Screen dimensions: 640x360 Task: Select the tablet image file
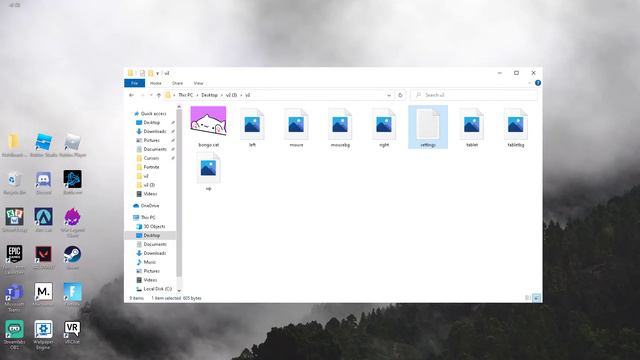pos(472,127)
